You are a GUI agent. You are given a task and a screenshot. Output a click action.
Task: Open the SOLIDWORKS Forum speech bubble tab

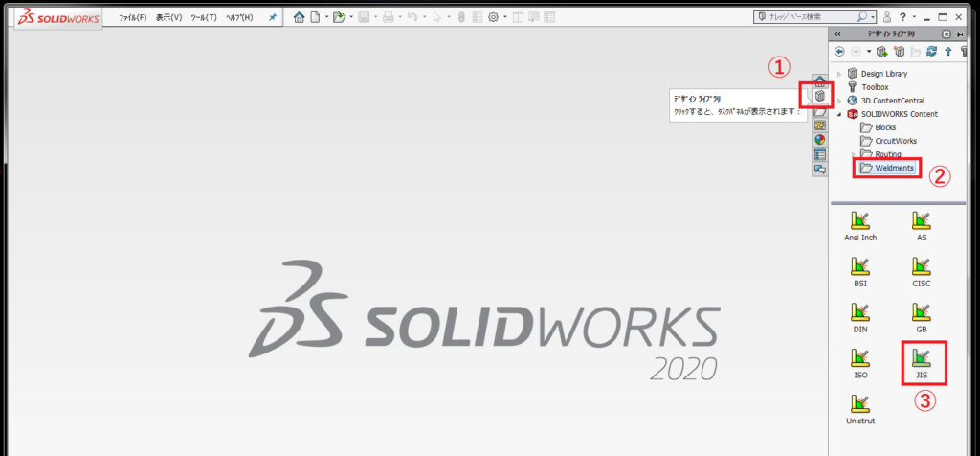pos(820,169)
